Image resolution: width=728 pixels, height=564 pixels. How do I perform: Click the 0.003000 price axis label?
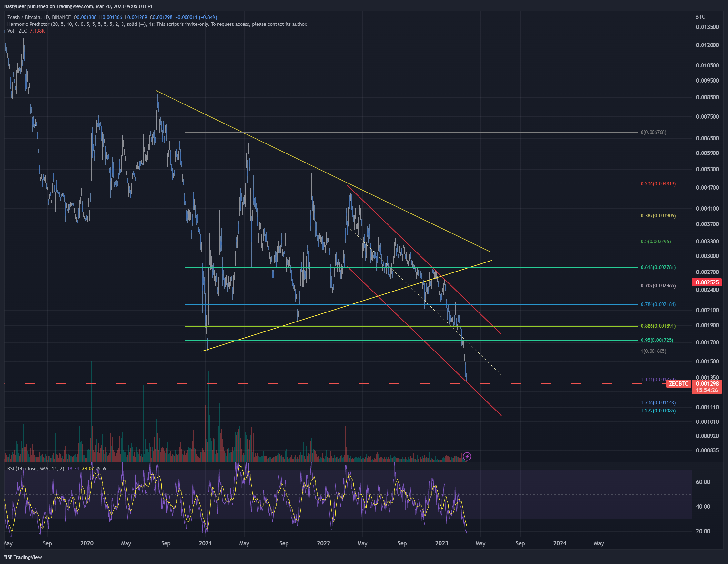(707, 256)
